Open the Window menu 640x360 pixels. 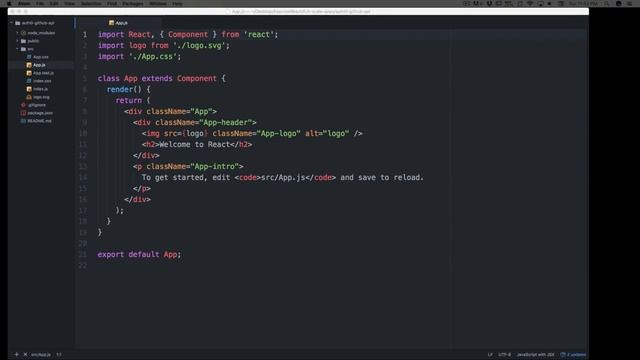pos(158,4)
